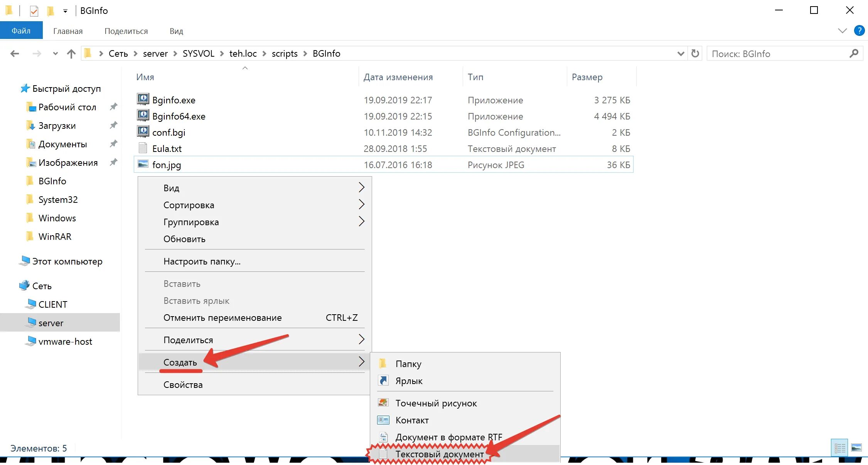
Task: Click the Back navigation arrow
Action: (x=15, y=54)
